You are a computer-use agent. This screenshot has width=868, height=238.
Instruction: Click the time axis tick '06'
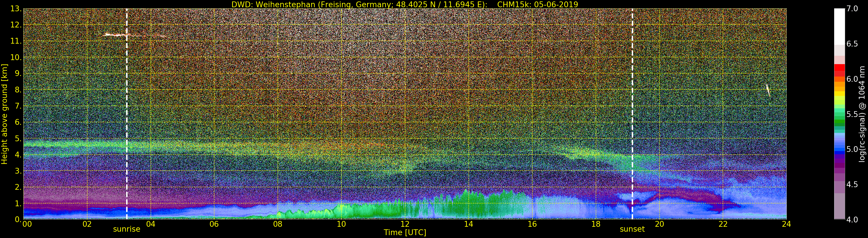pos(214,224)
